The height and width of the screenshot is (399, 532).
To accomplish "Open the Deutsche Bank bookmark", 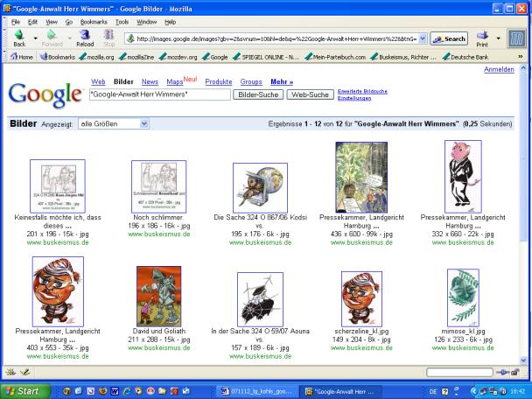I will [x=465, y=57].
